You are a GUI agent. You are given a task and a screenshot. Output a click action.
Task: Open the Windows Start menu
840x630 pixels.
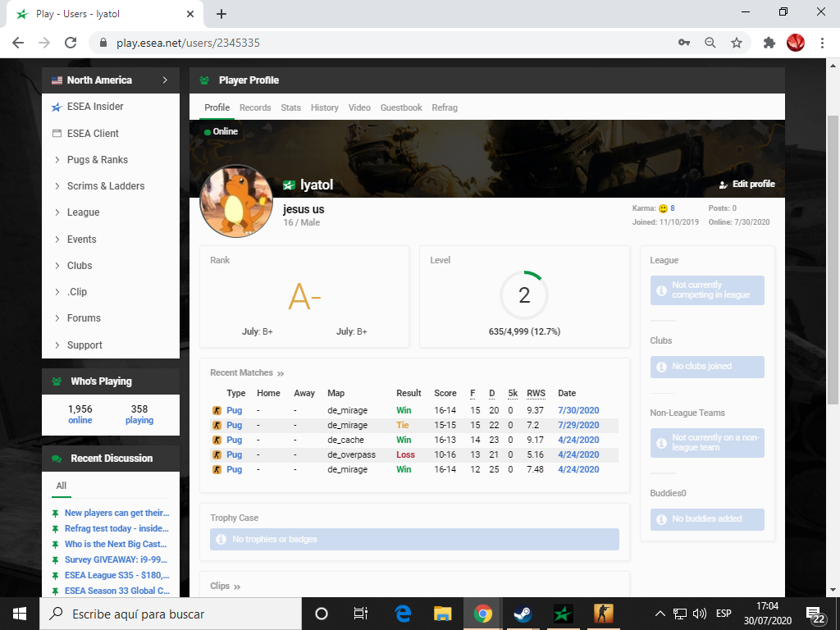tap(20, 614)
